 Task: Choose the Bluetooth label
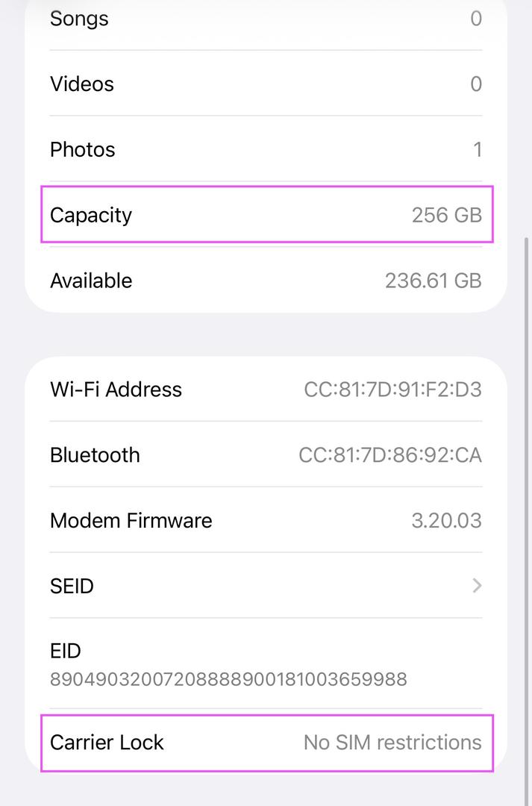[95, 455]
